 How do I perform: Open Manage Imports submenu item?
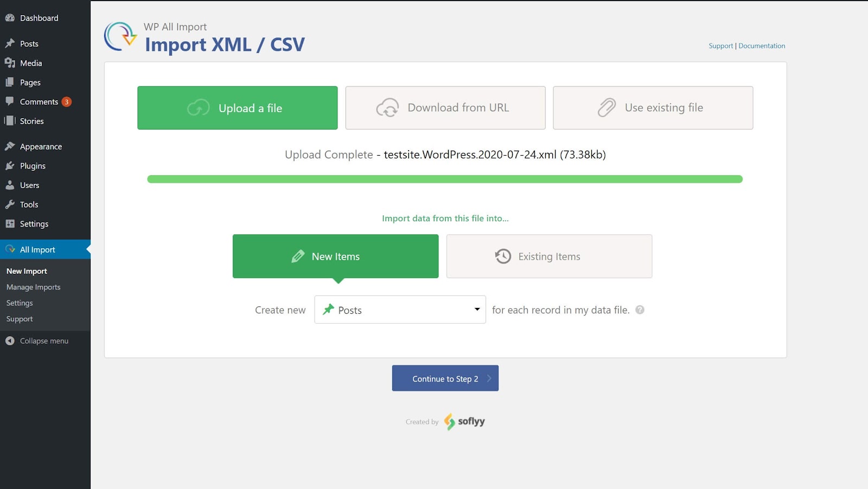pos(34,287)
